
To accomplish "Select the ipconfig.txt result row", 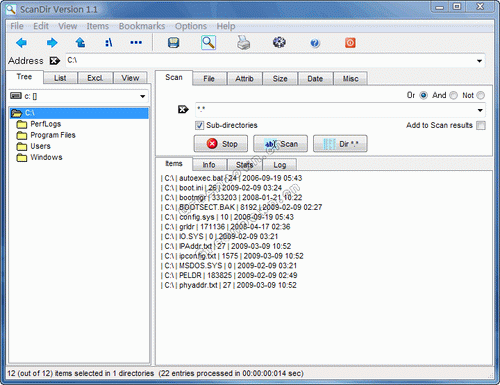I will click(232, 256).
